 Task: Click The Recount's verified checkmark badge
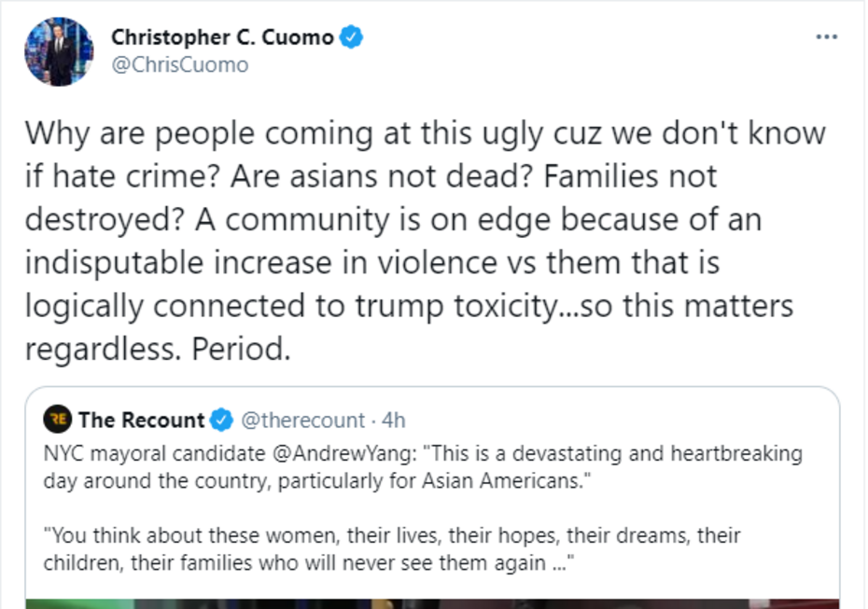coord(221,421)
